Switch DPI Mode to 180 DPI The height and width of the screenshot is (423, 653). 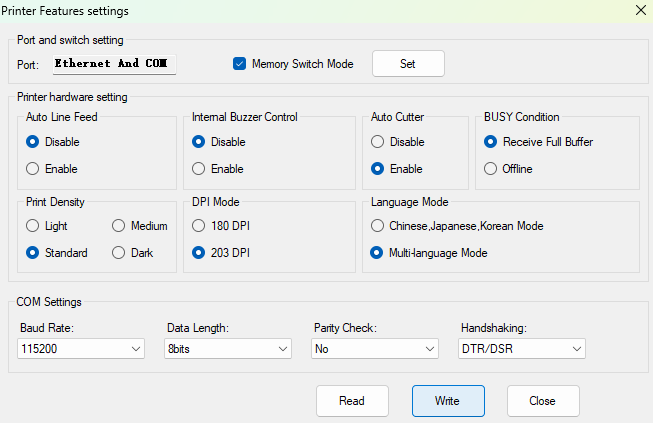click(x=199, y=226)
